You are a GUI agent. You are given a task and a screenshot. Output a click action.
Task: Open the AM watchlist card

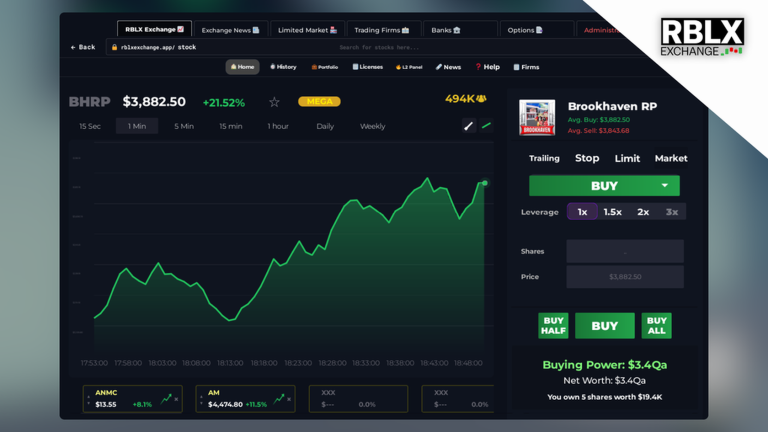pos(245,399)
